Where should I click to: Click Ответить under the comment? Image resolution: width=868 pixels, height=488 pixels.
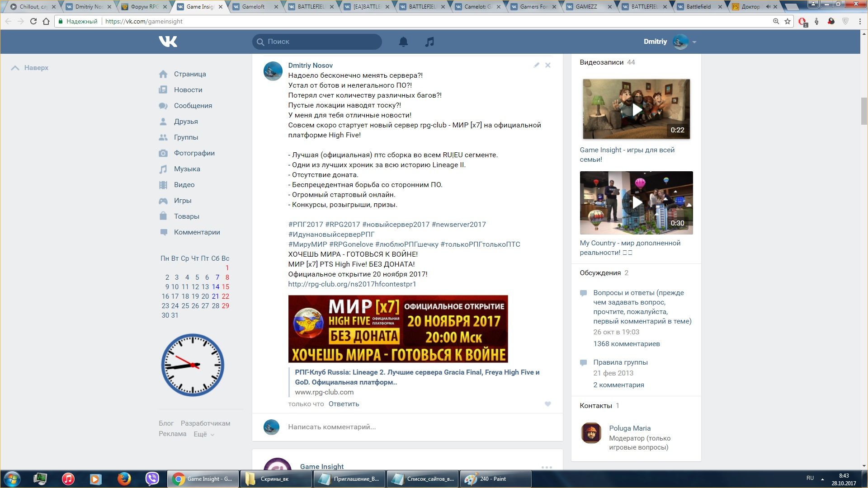tap(344, 404)
